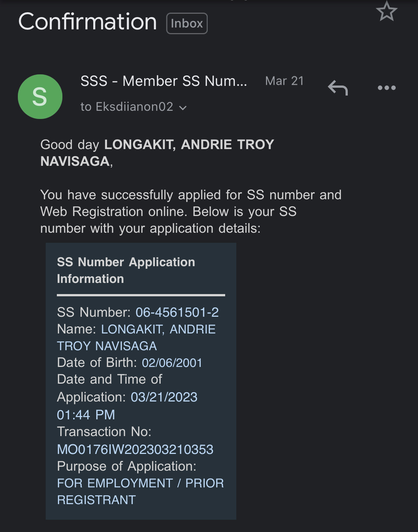Click transaction number MO0176IW202303210353
This screenshot has height=532, width=418.
pyautogui.click(x=135, y=449)
